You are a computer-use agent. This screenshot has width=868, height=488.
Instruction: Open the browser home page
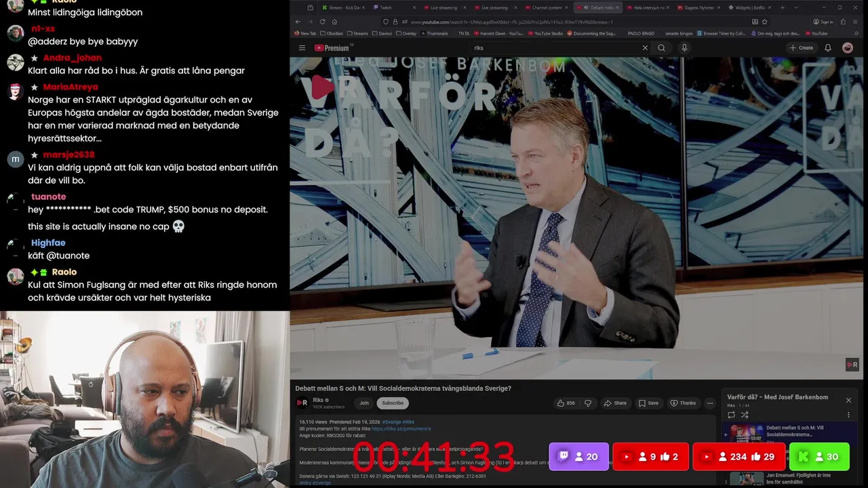click(x=334, y=22)
